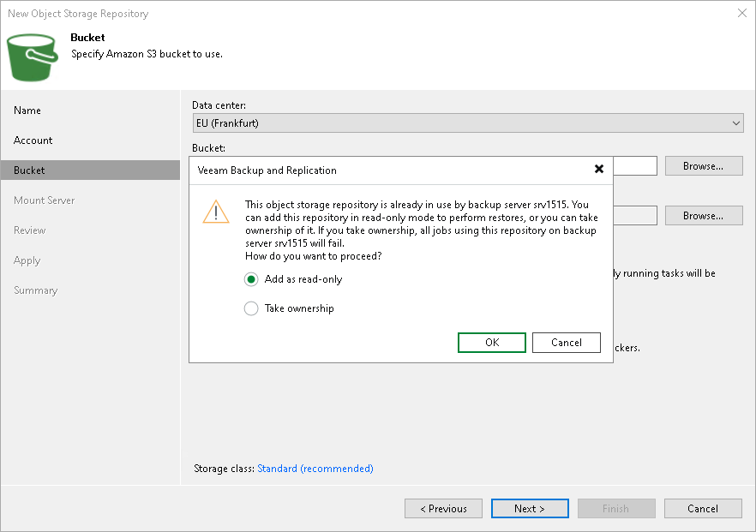
Task: Select the Summary wizard step
Action: 36,290
